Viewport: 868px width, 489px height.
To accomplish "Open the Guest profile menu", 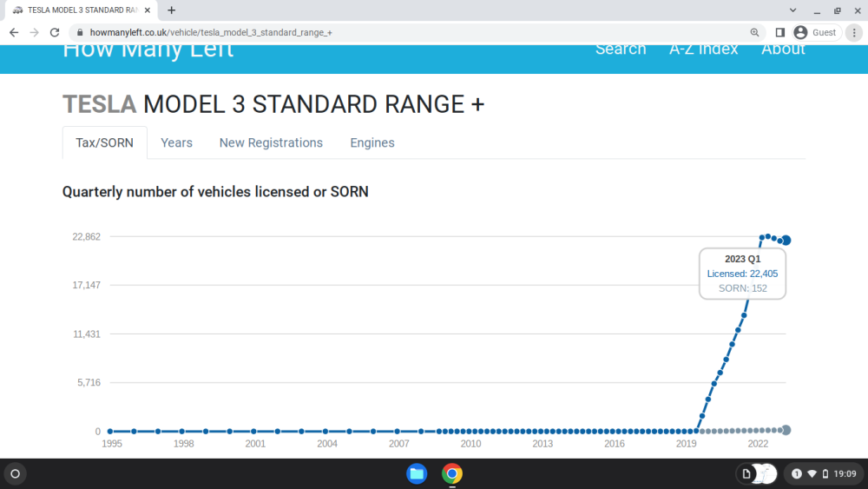I will 817,33.
